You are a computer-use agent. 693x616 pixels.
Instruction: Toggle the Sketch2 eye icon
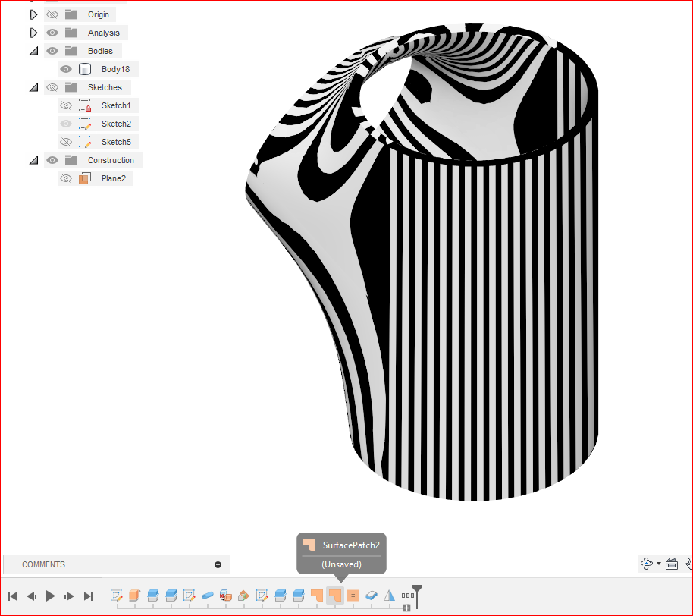point(66,124)
